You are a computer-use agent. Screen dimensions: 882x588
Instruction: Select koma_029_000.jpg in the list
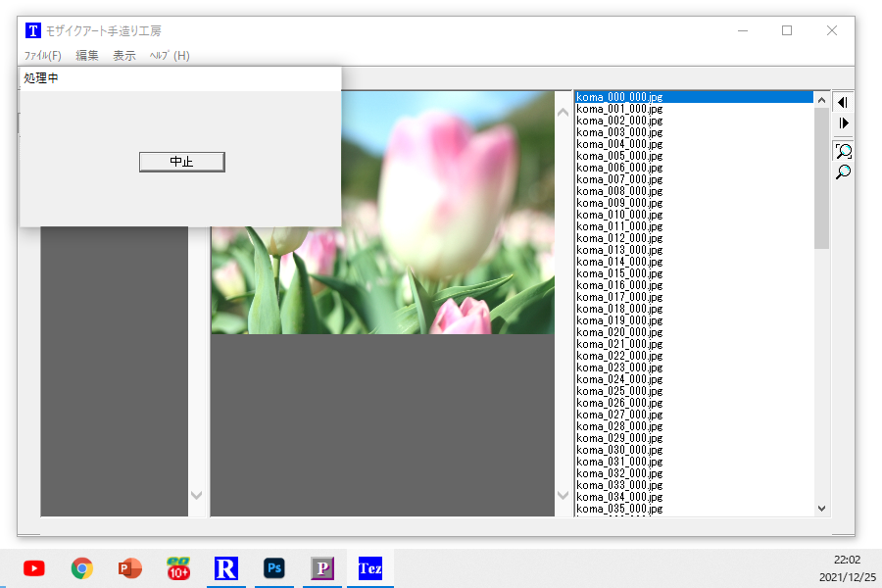coord(694,438)
